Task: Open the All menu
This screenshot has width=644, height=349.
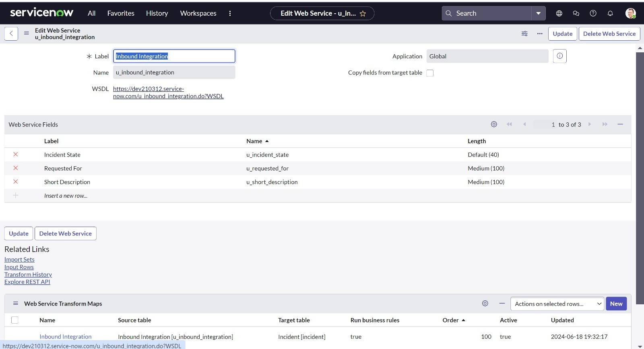Action: point(92,13)
